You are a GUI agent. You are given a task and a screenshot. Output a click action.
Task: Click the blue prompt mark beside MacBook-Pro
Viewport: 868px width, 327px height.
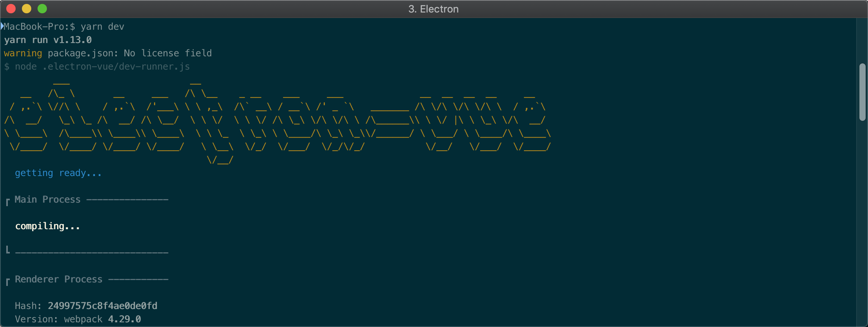click(x=2, y=26)
